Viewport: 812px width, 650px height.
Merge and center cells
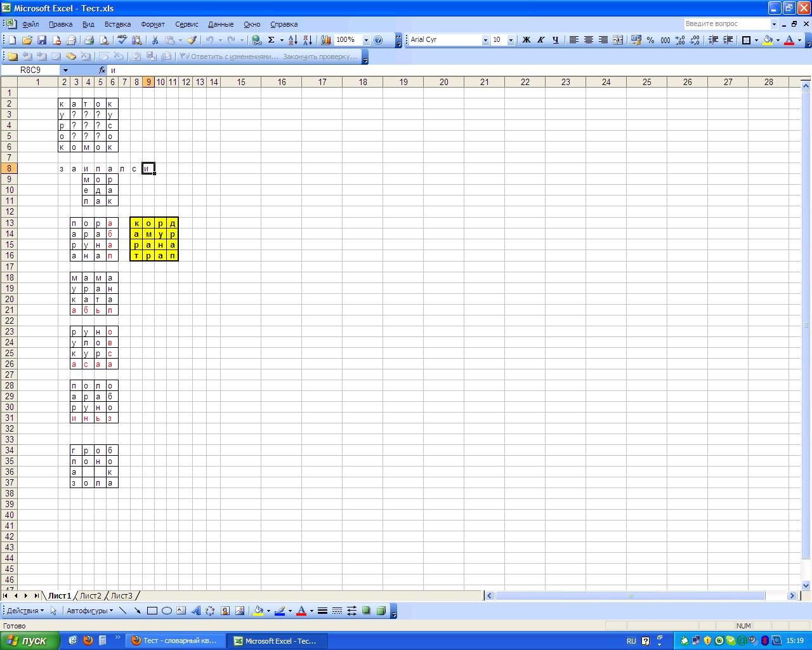[x=618, y=40]
